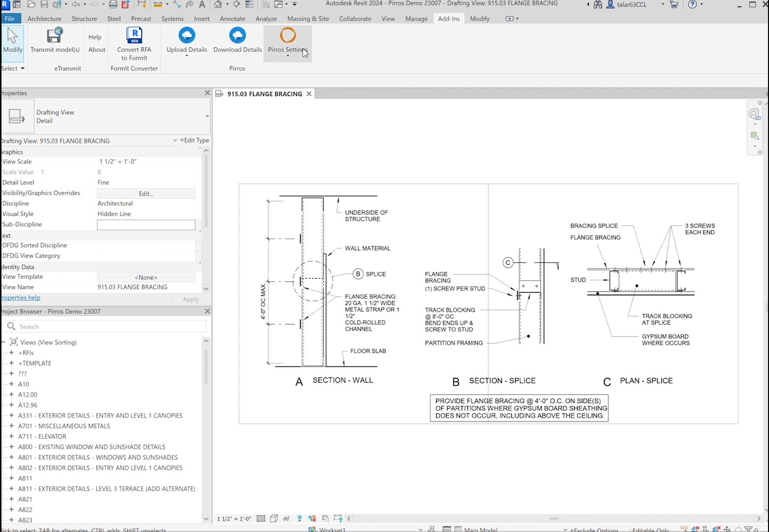Screen dimensions: 769x532
Task: Expand the +TEMPLATE views node
Action: (11, 363)
